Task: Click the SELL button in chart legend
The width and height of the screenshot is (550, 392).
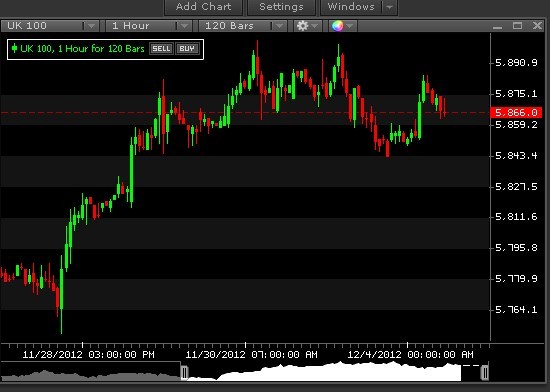Action: (x=161, y=48)
